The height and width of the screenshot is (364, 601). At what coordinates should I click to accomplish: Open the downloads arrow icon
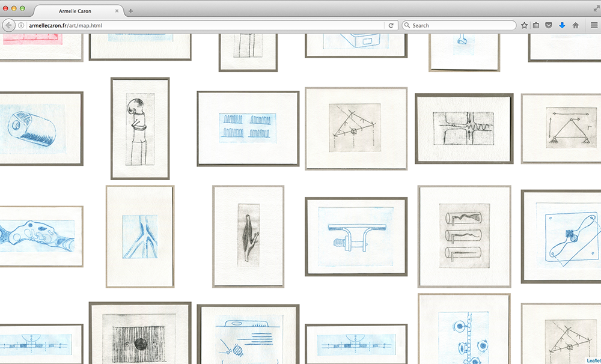point(562,25)
